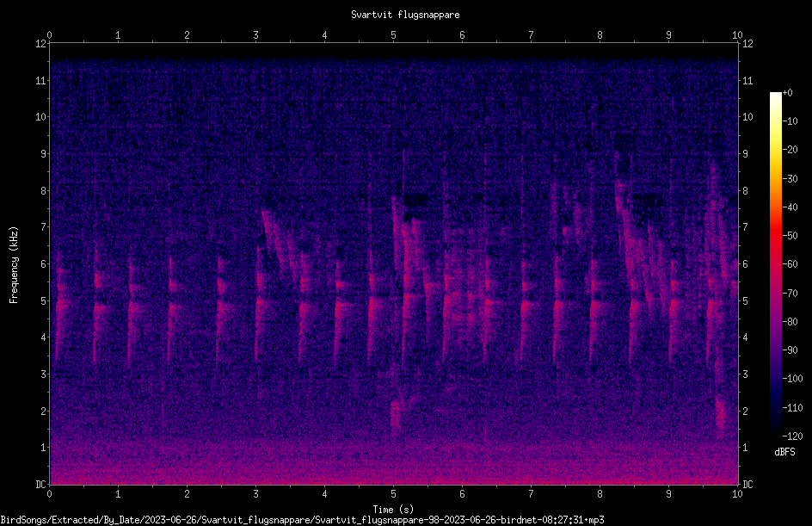The height and width of the screenshot is (526, 812).
Task: Click the '+0' value on dBFS scale
Action: (788, 93)
